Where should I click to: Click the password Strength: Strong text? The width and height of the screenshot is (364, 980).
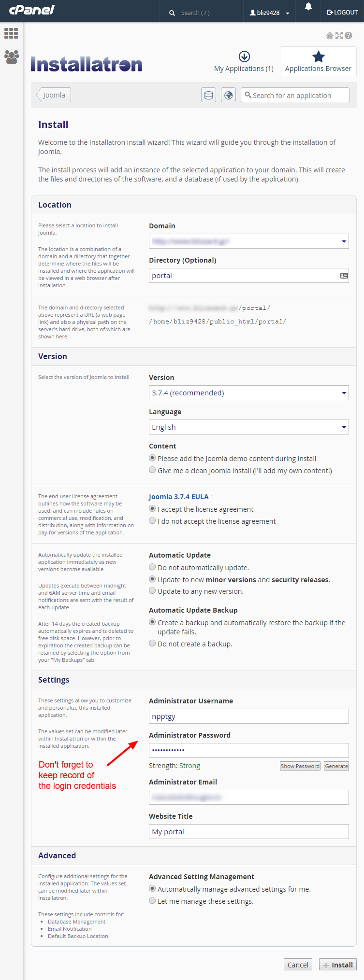175,766
